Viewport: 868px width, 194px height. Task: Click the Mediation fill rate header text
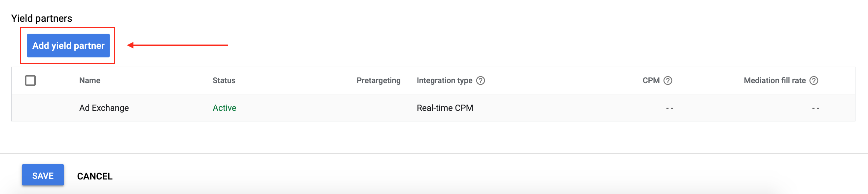pyautogui.click(x=774, y=81)
